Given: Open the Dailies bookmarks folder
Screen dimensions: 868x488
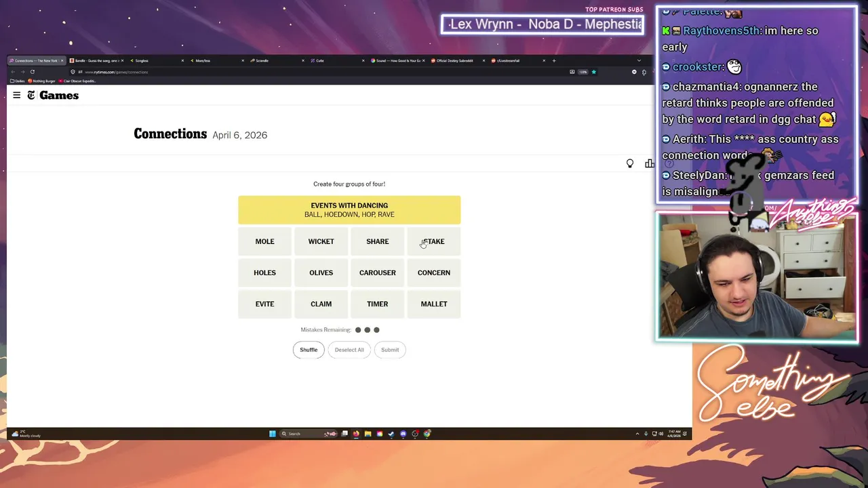Looking at the screenshot, I should click(x=18, y=81).
